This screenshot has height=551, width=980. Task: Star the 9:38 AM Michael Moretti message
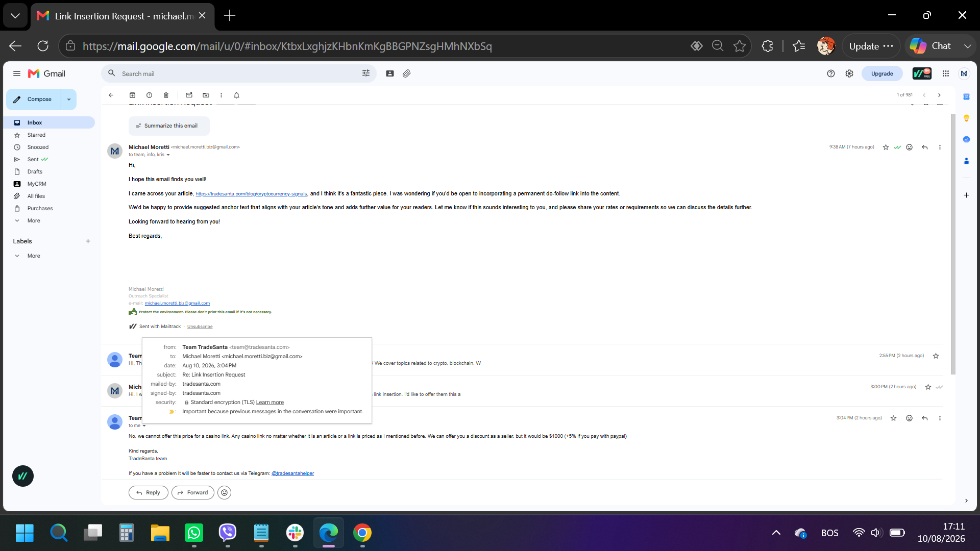point(886,147)
